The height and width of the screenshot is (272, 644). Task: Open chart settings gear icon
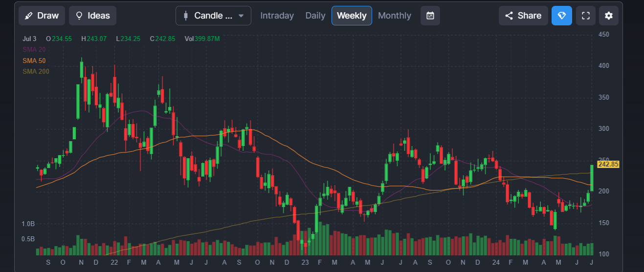point(609,16)
